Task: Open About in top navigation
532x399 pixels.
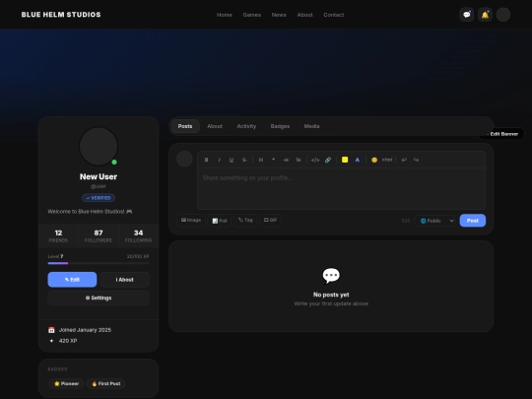Action: (304, 15)
